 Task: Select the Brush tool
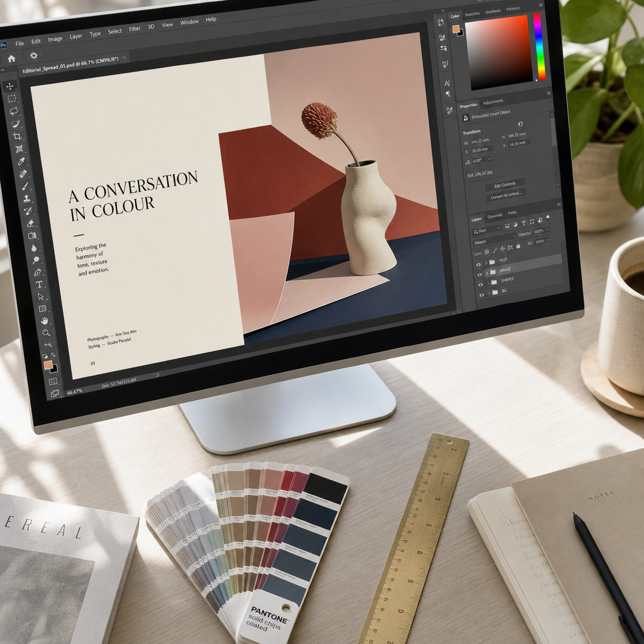click(x=25, y=186)
